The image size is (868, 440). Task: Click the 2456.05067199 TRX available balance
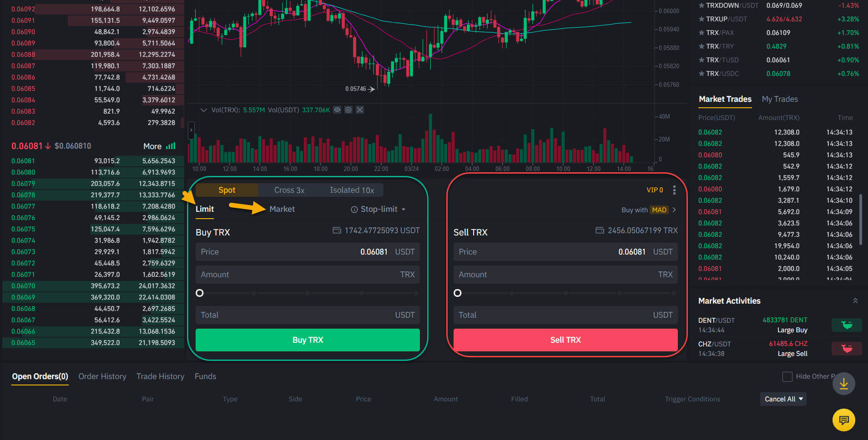coord(643,230)
